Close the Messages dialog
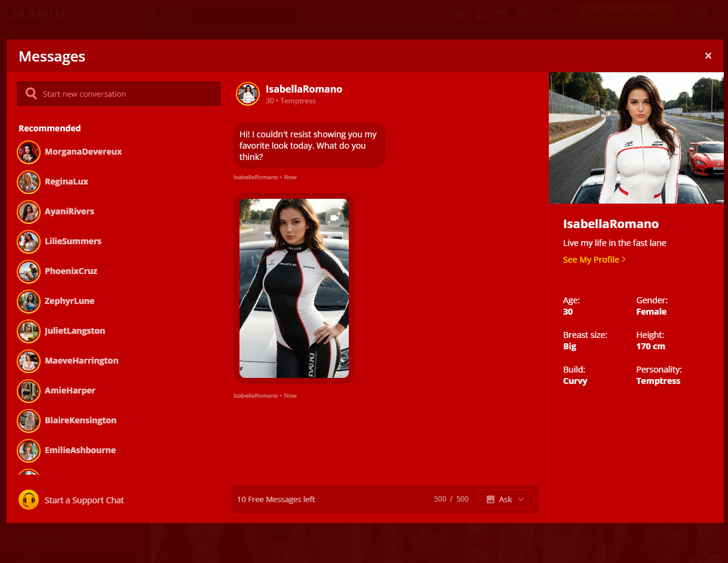 [708, 56]
